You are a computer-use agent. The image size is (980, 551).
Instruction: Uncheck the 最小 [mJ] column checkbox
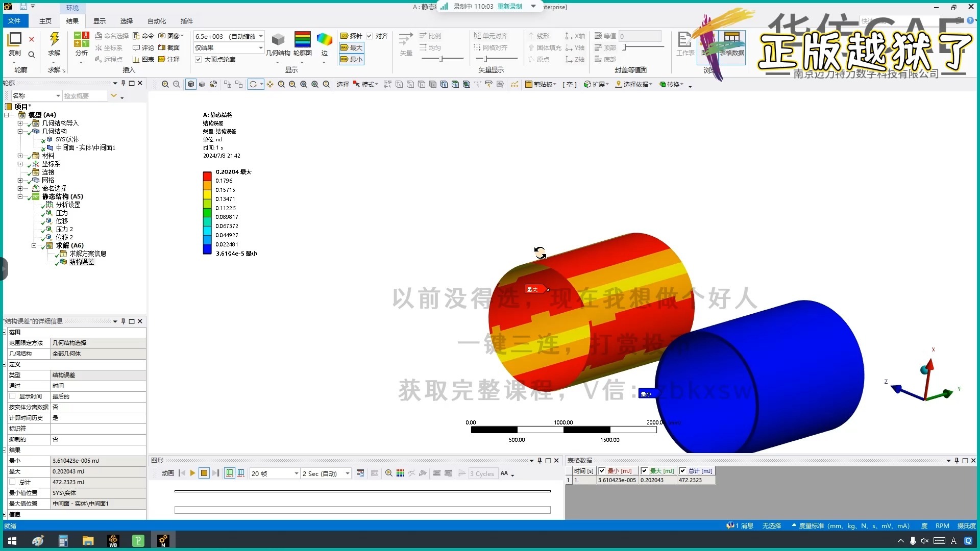[602, 471]
